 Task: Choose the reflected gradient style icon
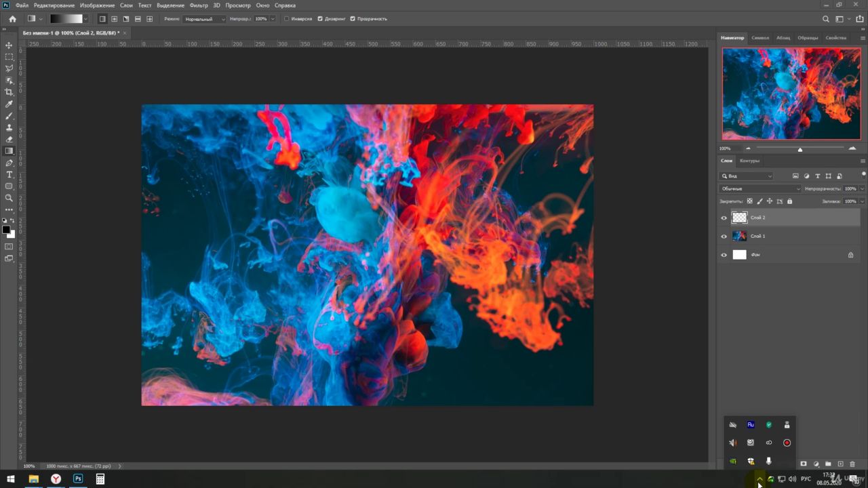(138, 19)
